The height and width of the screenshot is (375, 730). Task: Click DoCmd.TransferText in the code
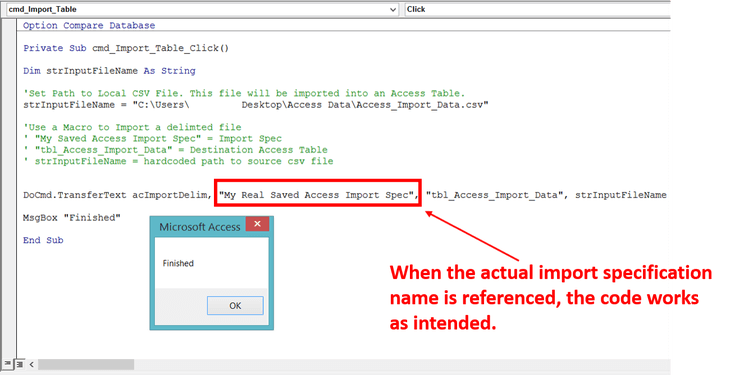tap(74, 195)
